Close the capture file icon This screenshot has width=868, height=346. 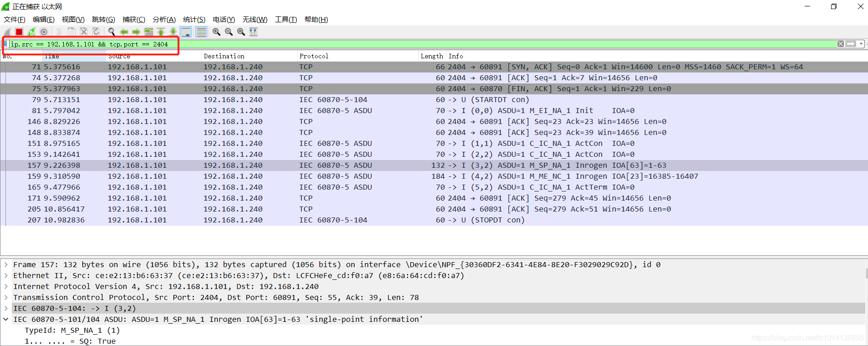tap(84, 32)
